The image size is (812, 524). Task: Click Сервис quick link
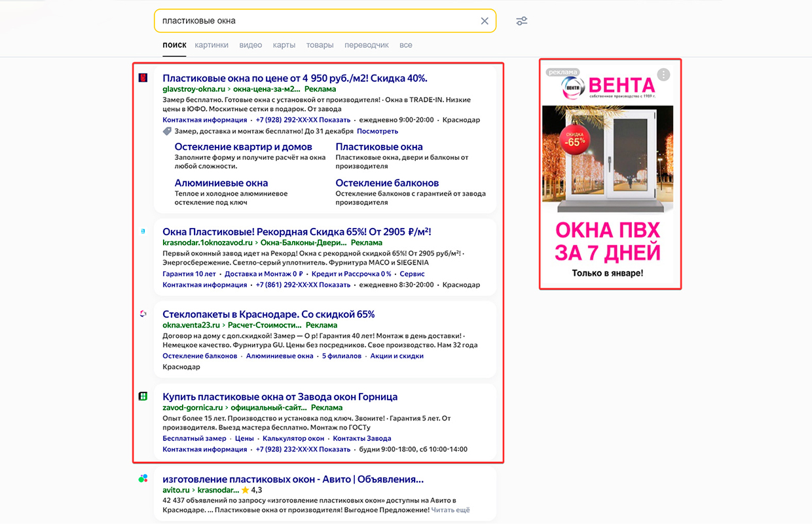pyautogui.click(x=412, y=274)
